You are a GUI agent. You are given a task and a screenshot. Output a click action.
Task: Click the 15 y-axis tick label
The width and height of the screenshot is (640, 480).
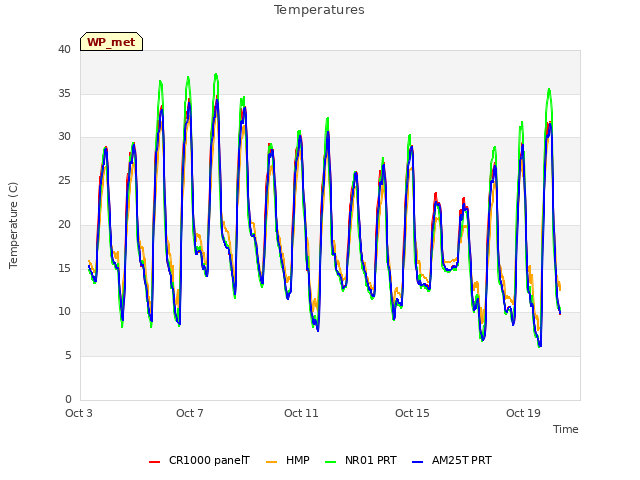(64, 268)
